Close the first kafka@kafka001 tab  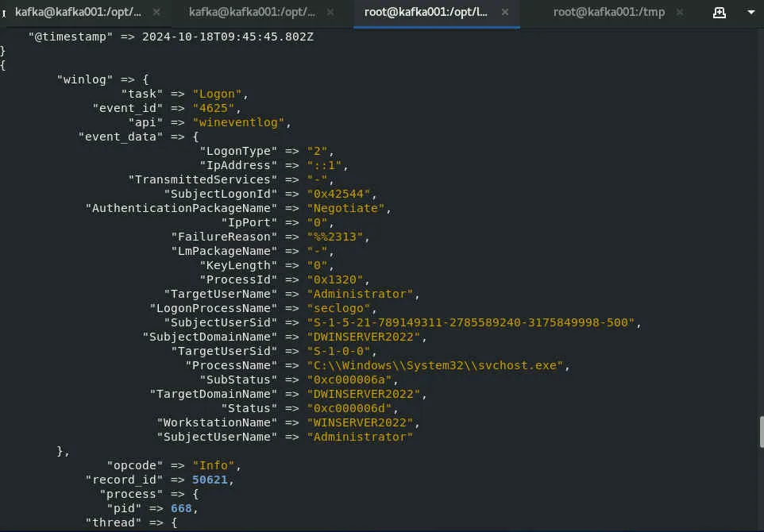point(156,13)
